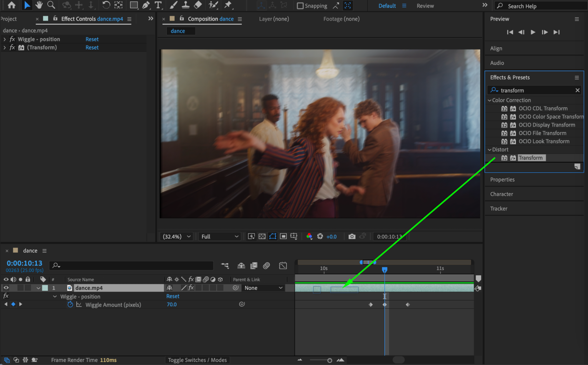Hide the dance.mp4 layer with eye toggle

(x=6, y=288)
